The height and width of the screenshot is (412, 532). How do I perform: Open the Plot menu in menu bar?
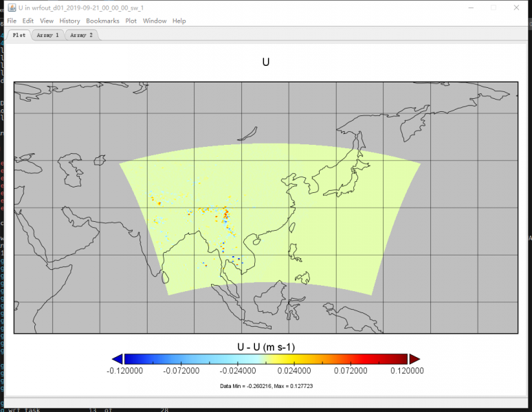(131, 21)
